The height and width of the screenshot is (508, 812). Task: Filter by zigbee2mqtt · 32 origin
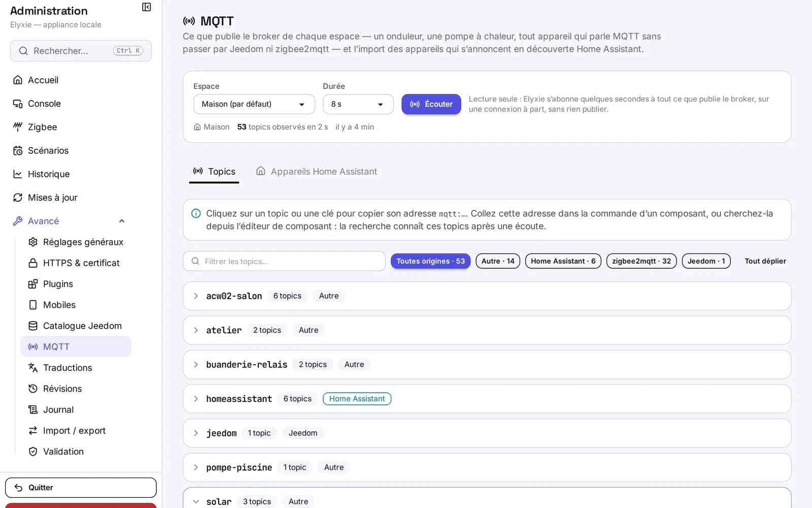click(x=641, y=261)
